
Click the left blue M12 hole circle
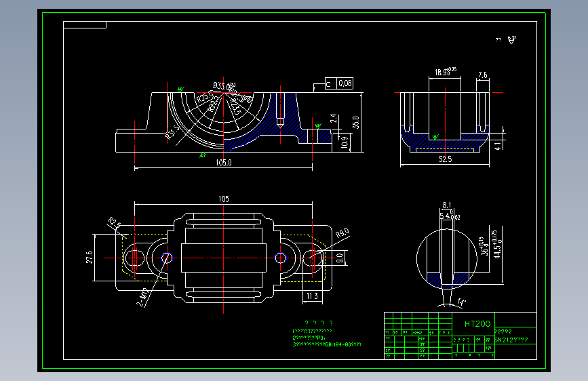[167, 258]
